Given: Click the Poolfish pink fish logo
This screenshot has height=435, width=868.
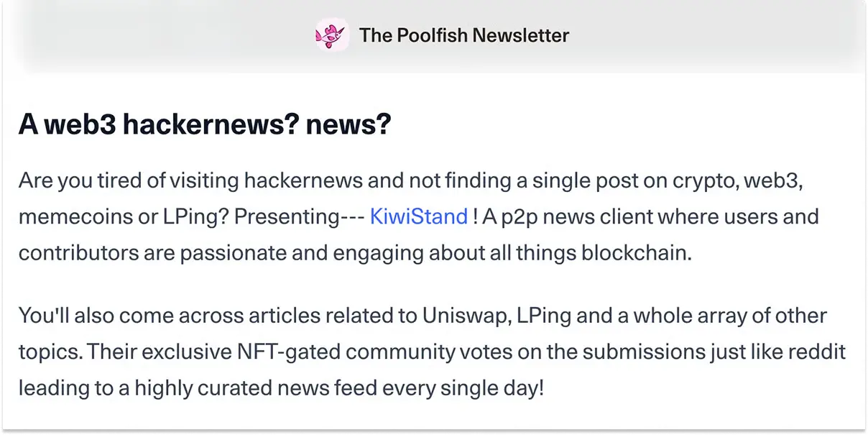Looking at the screenshot, I should point(331,35).
